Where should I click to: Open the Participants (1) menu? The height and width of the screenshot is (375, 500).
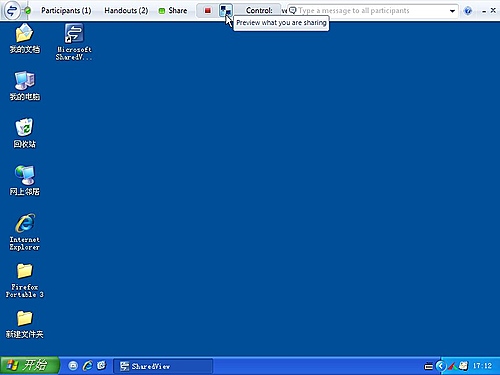point(66,11)
